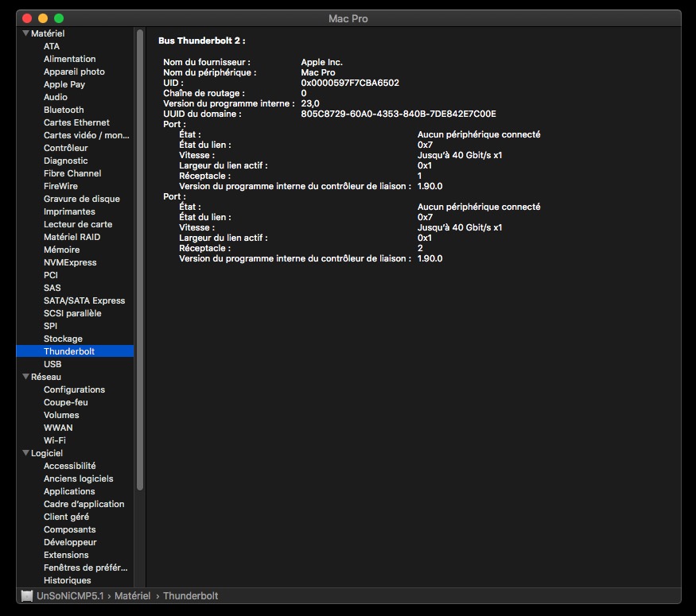
Task: Select Gravure de disque entry
Action: click(x=82, y=199)
